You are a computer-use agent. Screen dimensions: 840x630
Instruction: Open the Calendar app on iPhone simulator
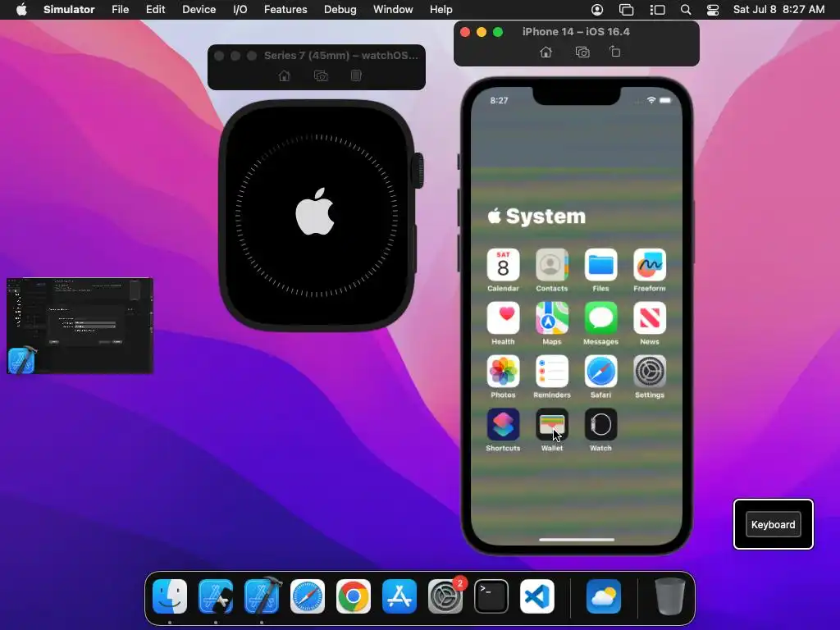503,265
